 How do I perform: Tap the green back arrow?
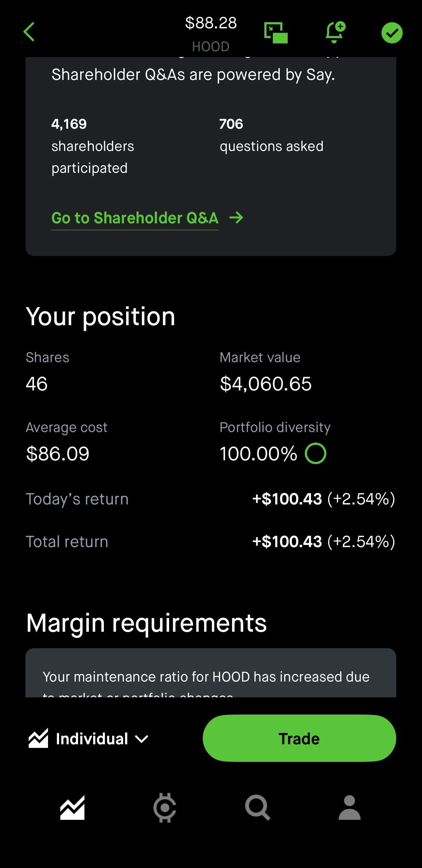[29, 32]
